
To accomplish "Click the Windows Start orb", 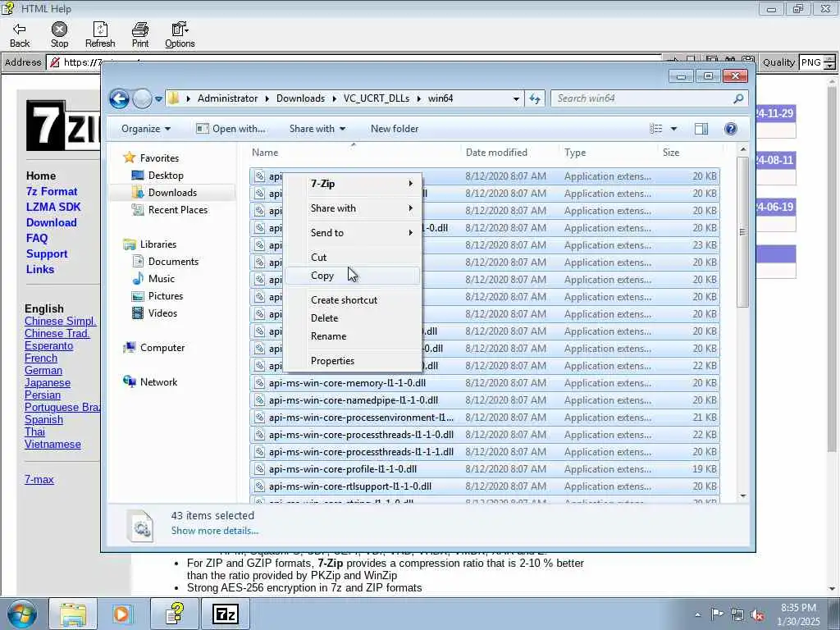I will (x=21, y=614).
